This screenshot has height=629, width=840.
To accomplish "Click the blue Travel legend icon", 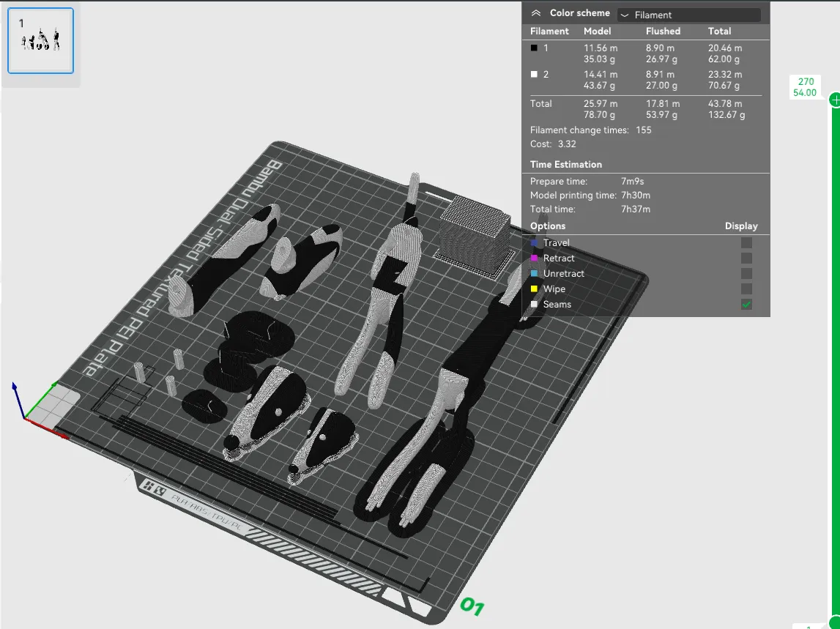I will pos(534,243).
